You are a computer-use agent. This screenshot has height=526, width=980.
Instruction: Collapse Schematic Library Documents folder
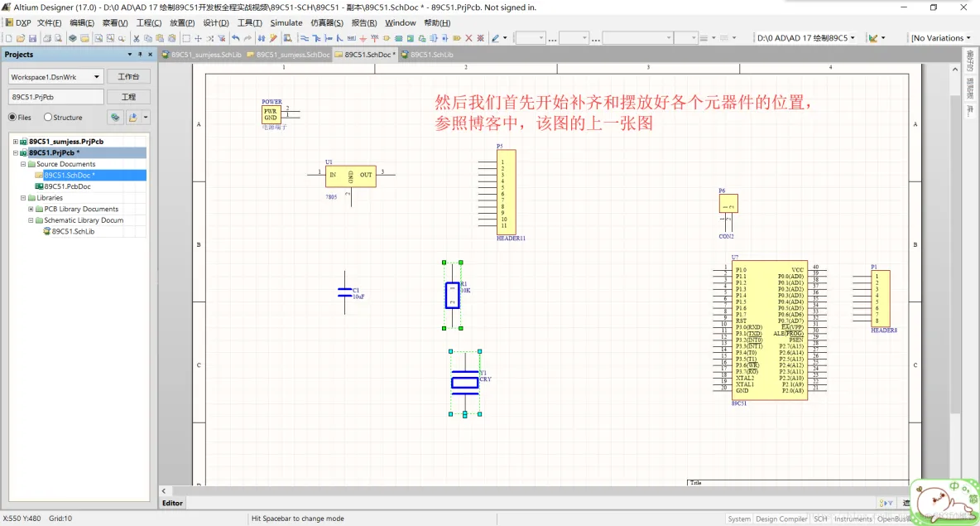click(31, 221)
